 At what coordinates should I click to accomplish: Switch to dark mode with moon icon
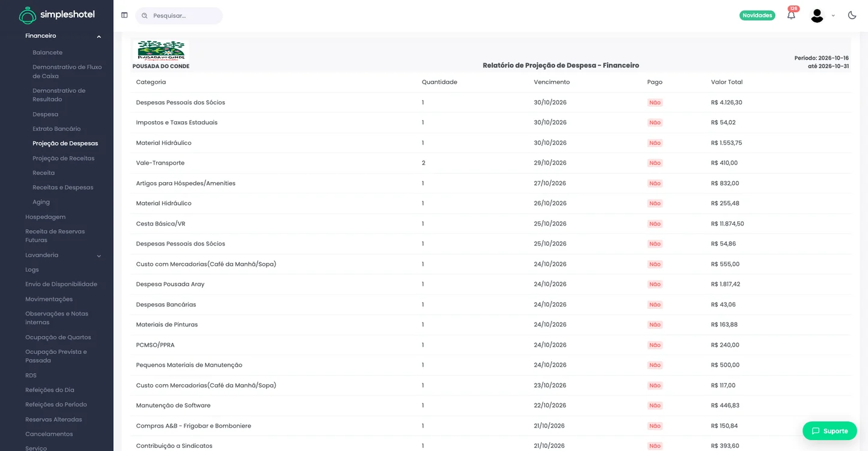click(x=852, y=15)
